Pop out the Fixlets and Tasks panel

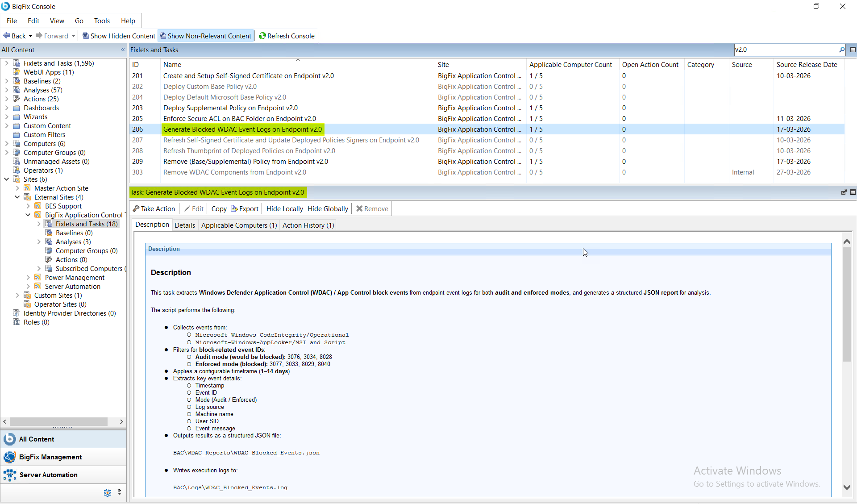point(853,50)
